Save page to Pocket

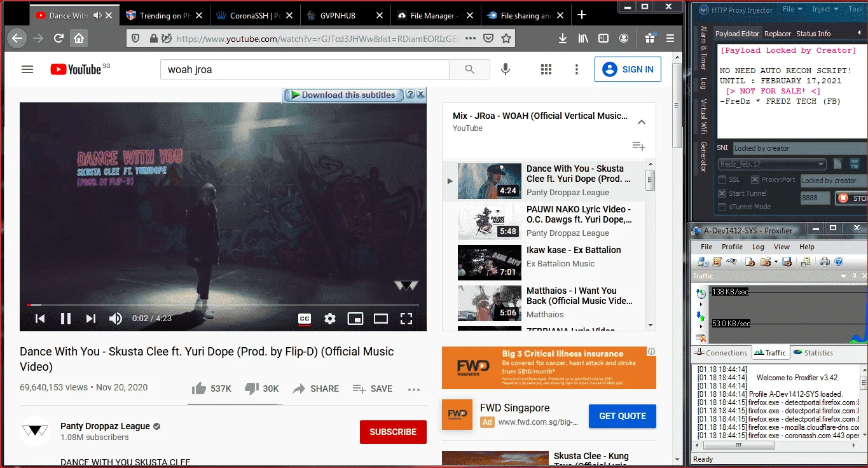488,38
